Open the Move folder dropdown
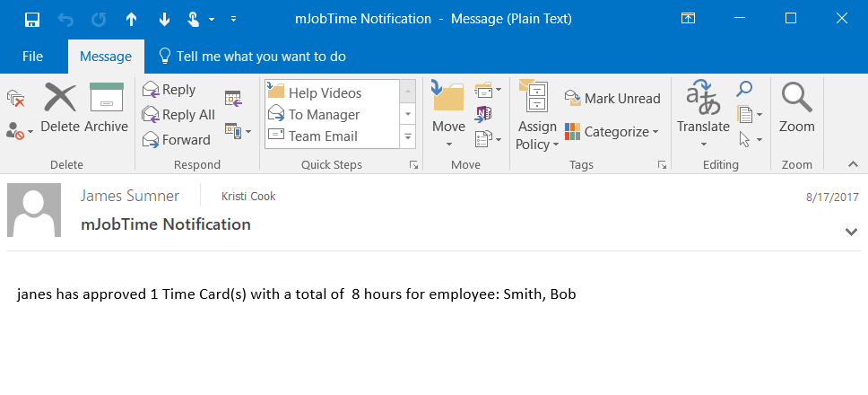The width and height of the screenshot is (868, 395). point(448,115)
